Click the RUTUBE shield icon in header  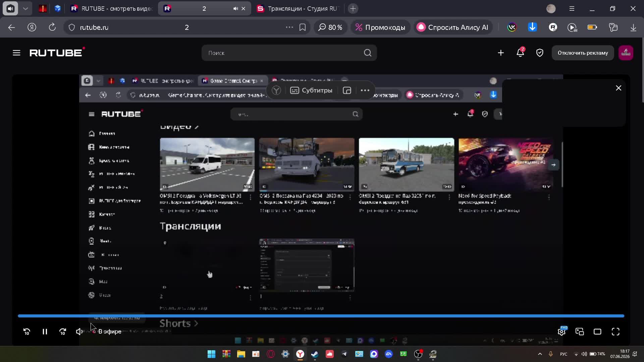(540, 53)
